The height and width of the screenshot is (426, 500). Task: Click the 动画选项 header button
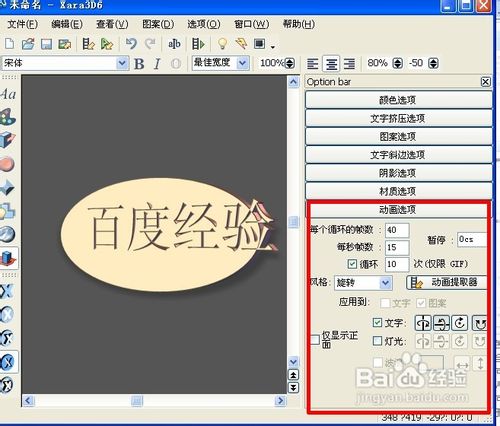pos(398,210)
